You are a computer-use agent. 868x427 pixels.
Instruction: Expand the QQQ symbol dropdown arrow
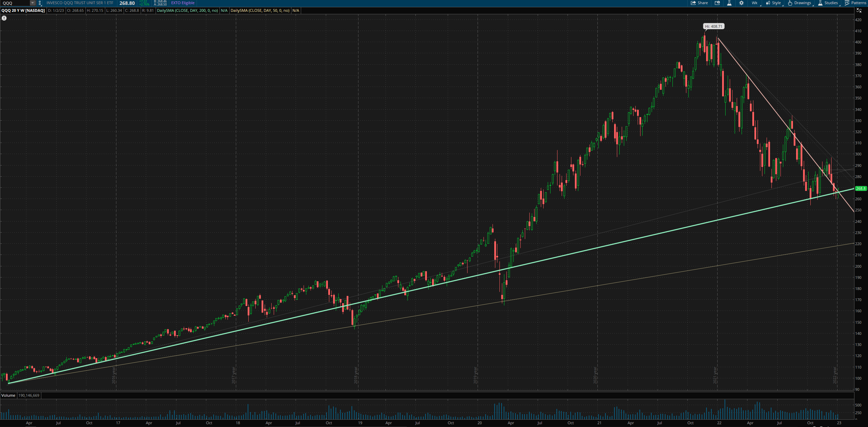(x=32, y=3)
